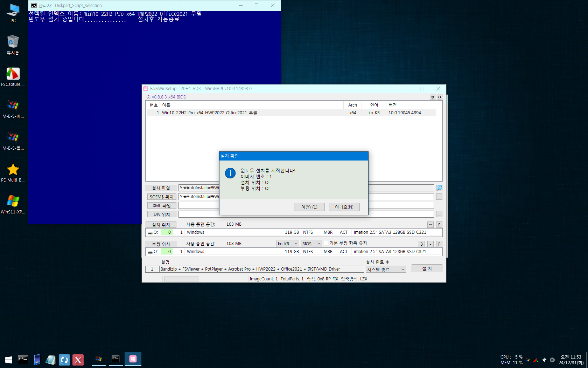
Task: Open the PE_Multi_B star icon
Action: click(13, 173)
